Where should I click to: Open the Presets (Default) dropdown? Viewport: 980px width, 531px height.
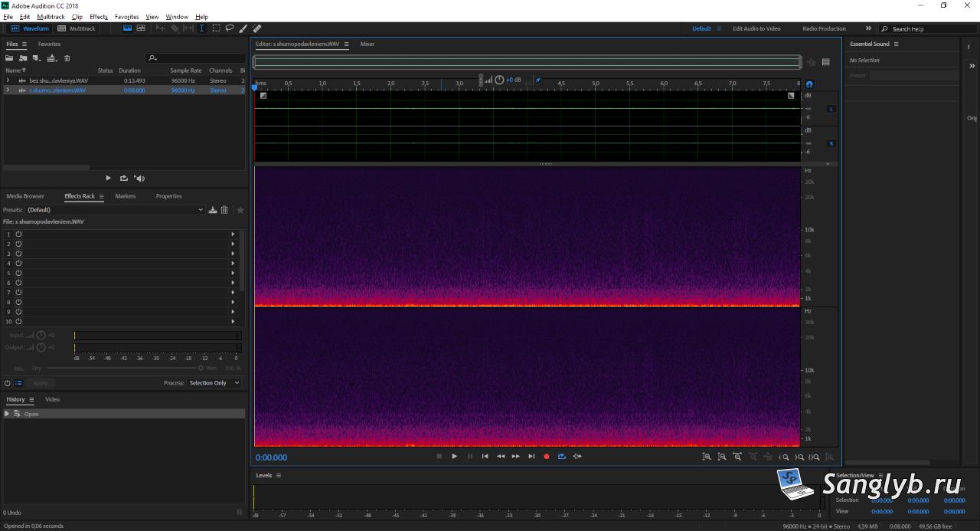pos(116,210)
